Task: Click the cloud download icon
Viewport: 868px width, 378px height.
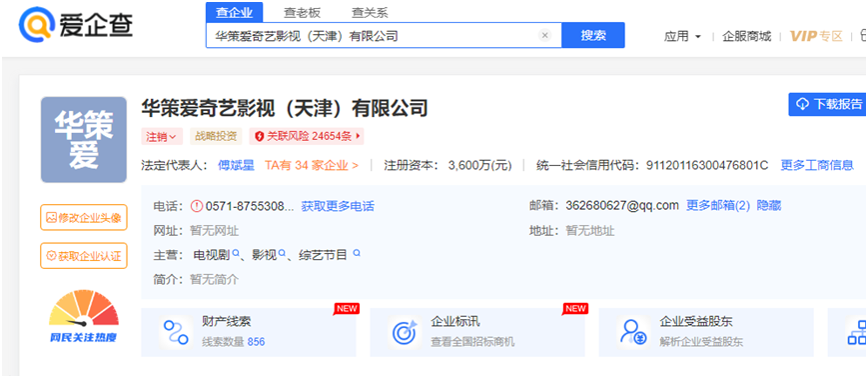Action: 803,104
